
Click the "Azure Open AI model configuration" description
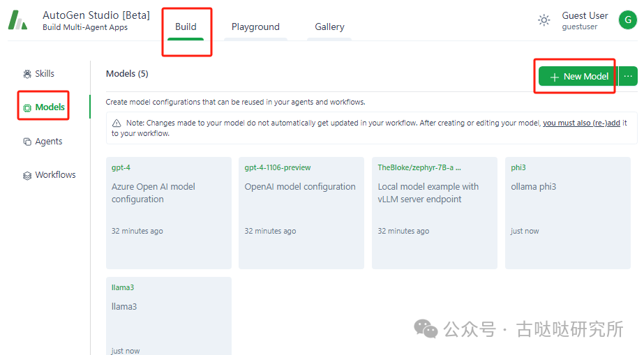pos(153,193)
